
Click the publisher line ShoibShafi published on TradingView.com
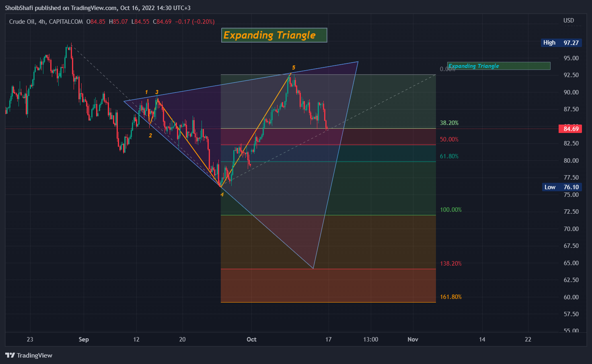click(x=98, y=8)
